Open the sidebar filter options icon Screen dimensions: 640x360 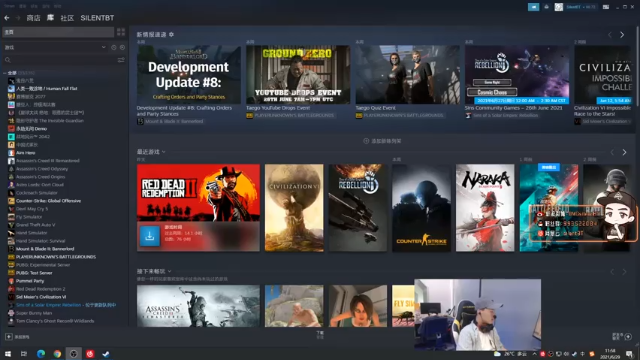121,60
